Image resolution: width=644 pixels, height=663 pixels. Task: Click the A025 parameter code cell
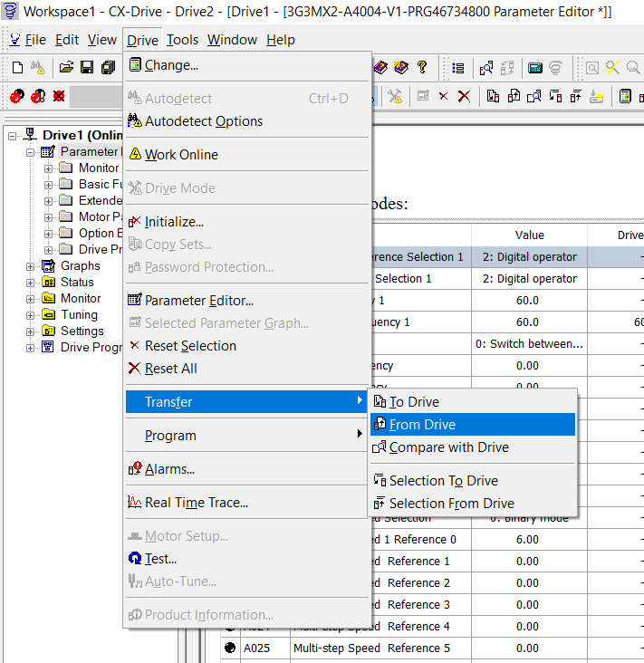click(x=265, y=649)
